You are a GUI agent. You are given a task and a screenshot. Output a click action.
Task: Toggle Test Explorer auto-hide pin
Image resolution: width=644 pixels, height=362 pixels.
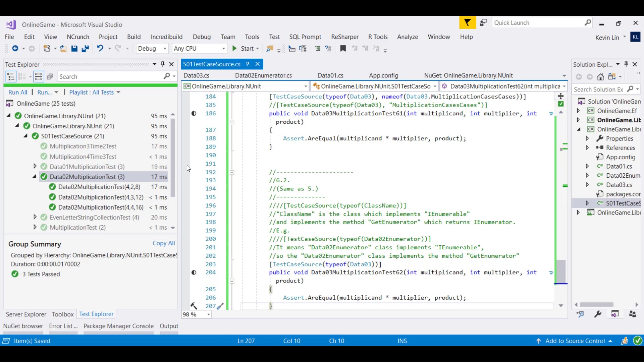point(163,64)
